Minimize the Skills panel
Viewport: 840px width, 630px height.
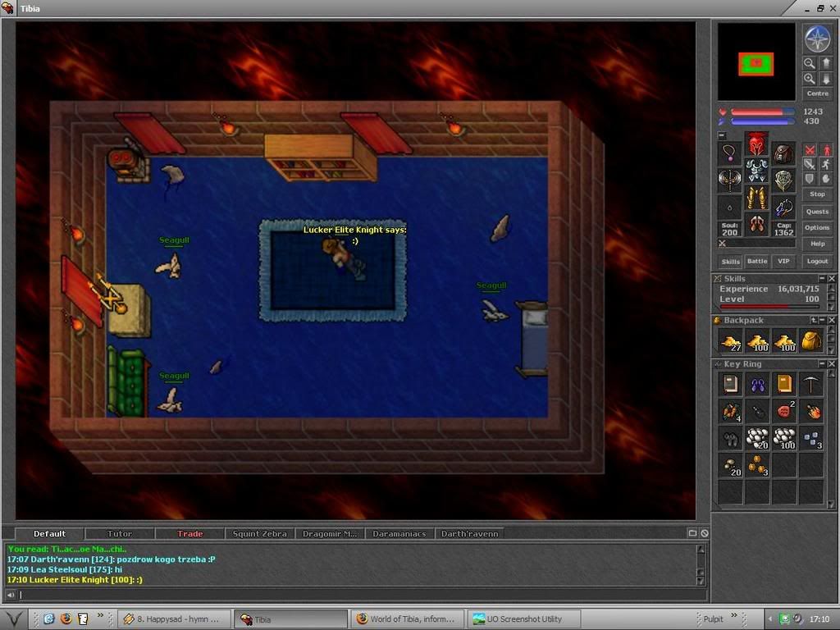tap(822, 279)
